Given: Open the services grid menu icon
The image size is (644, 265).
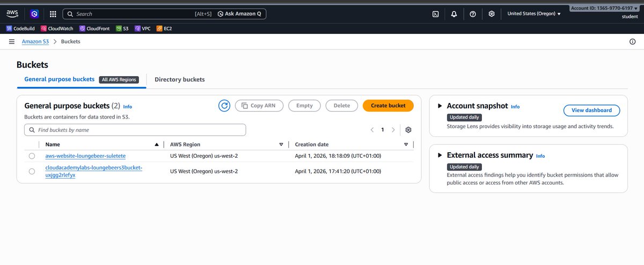Looking at the screenshot, I should tap(53, 14).
